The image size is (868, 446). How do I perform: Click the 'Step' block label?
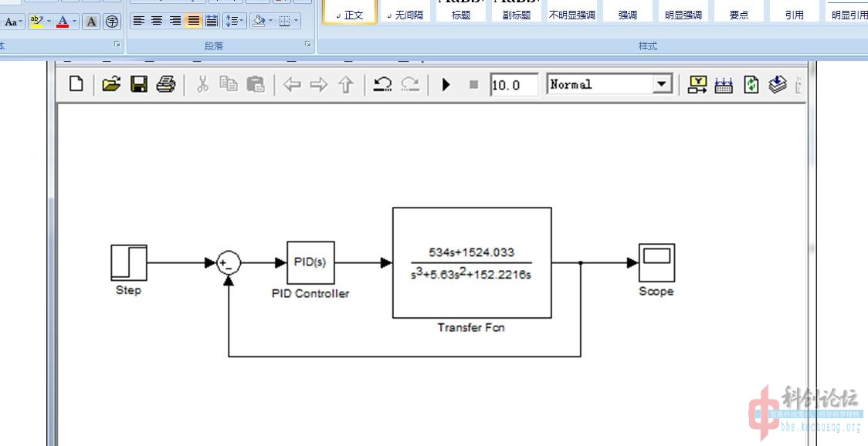128,290
